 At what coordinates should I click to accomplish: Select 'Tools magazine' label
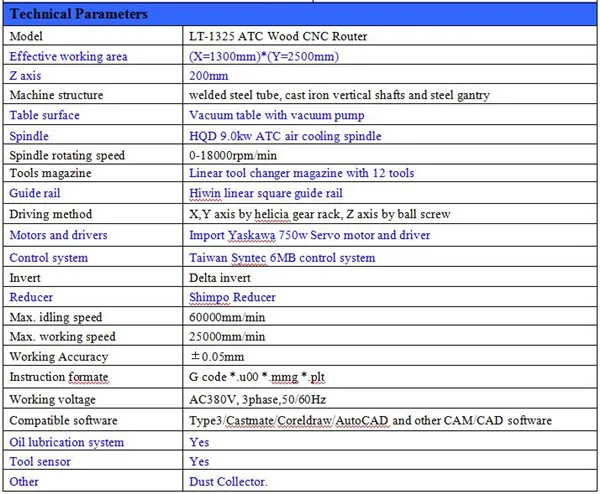[x=51, y=173]
